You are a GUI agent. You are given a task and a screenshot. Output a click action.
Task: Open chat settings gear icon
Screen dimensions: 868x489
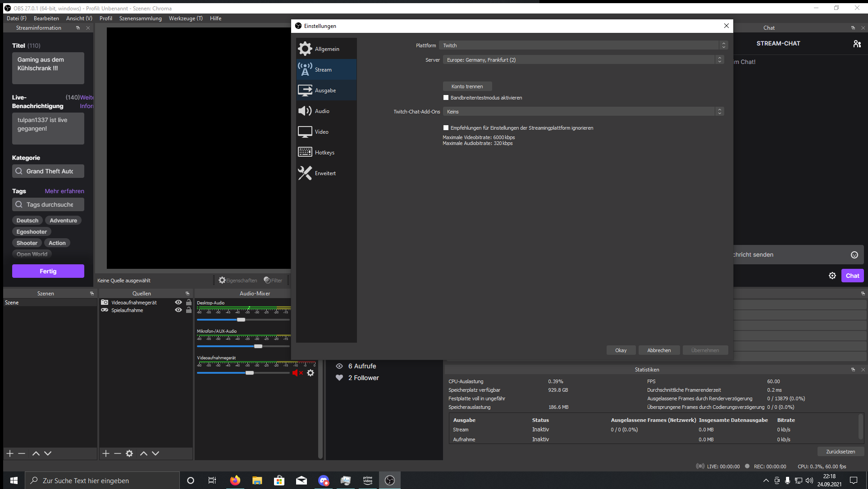click(x=832, y=276)
